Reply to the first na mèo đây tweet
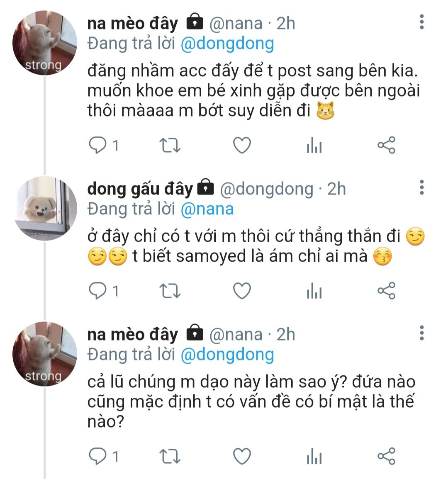The width and height of the screenshot is (448, 479). point(98,146)
